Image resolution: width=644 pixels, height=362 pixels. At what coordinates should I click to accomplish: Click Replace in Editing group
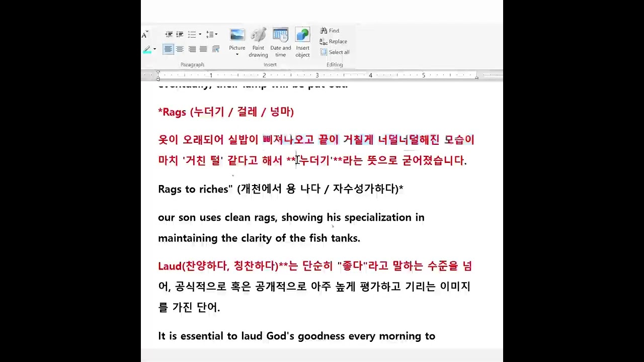pos(333,42)
